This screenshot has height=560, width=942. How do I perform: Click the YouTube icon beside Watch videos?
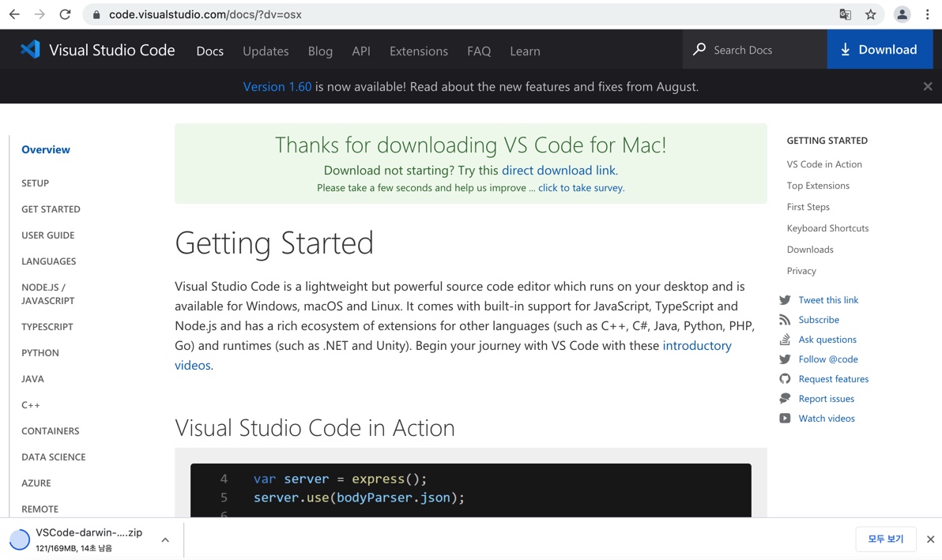[785, 419]
